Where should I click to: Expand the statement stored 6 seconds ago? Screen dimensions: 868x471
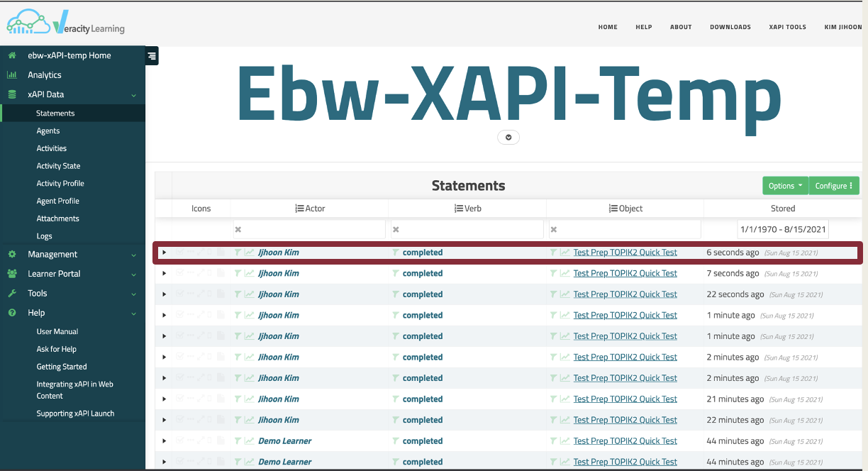point(165,253)
